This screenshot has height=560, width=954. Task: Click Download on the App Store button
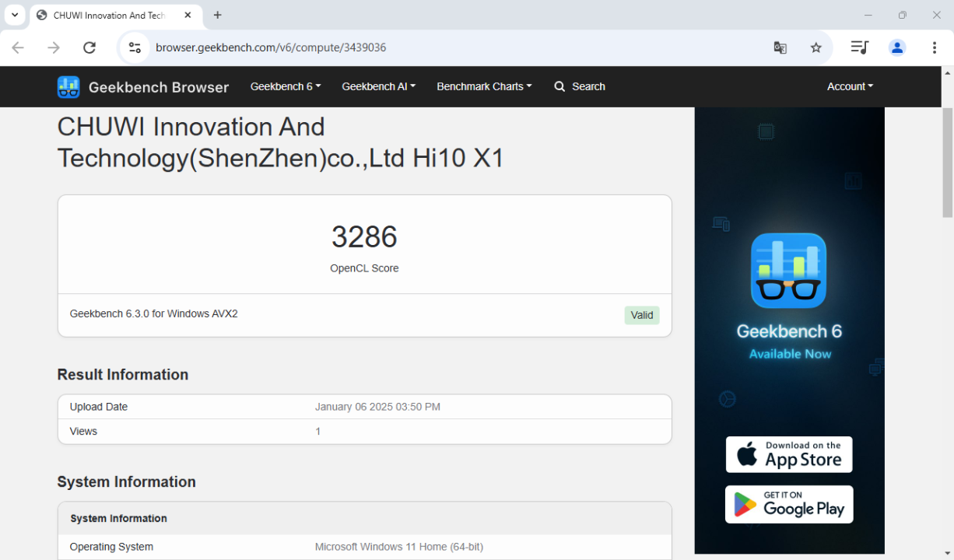click(x=789, y=454)
